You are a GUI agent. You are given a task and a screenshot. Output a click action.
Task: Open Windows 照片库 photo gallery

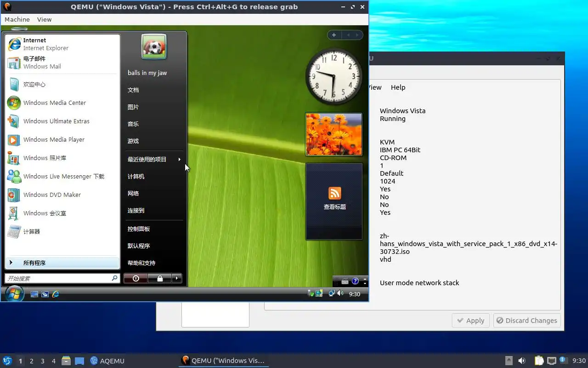(x=62, y=158)
